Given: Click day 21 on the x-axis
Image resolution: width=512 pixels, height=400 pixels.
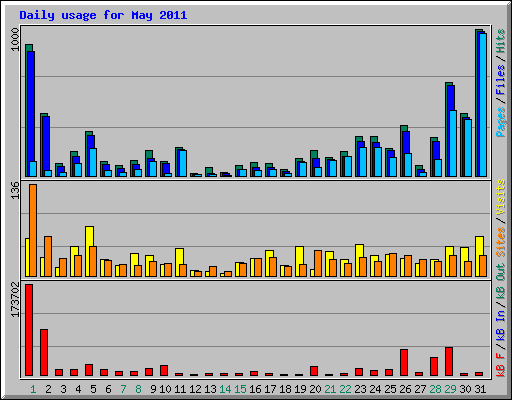Looking at the screenshot, I should click(330, 389).
